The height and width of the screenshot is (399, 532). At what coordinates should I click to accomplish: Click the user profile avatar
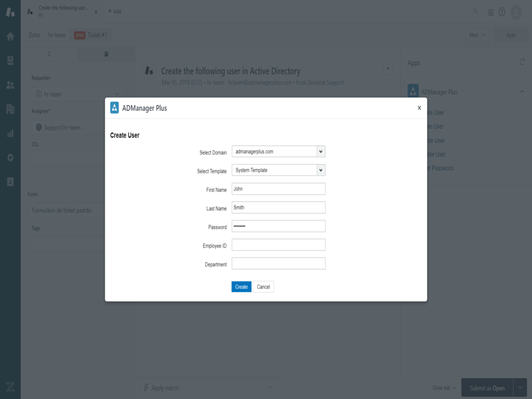coord(516,12)
